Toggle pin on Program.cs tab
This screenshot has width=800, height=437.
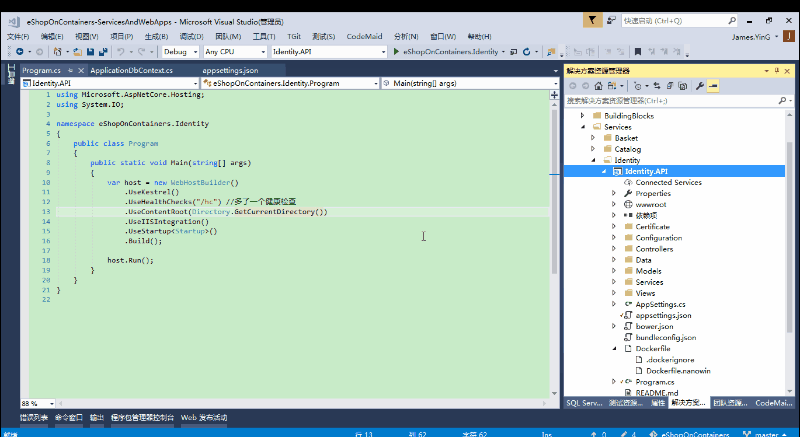point(71,70)
